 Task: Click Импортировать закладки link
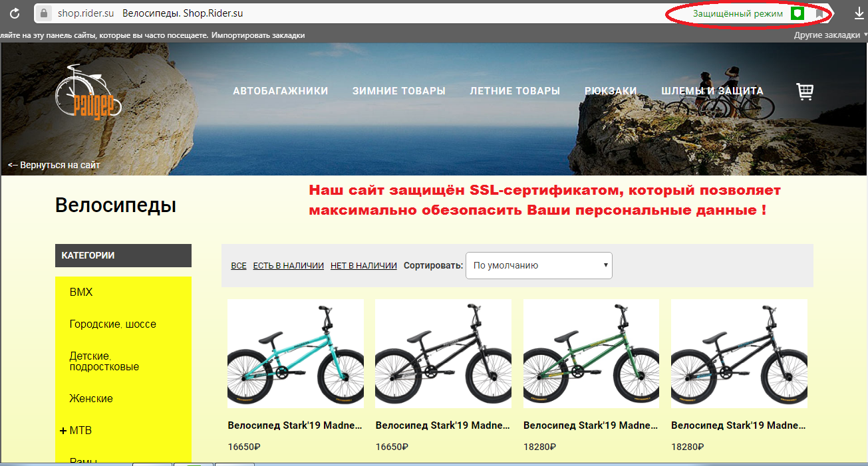[258, 35]
